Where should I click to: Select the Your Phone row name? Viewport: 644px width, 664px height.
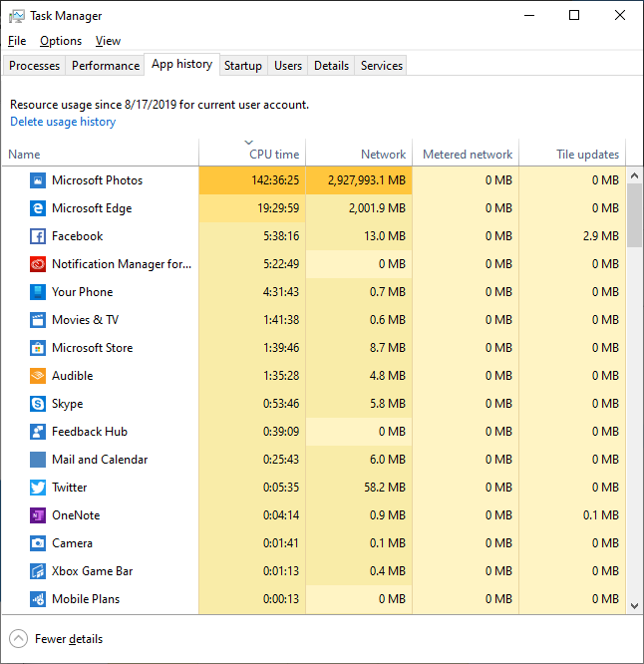click(x=82, y=292)
